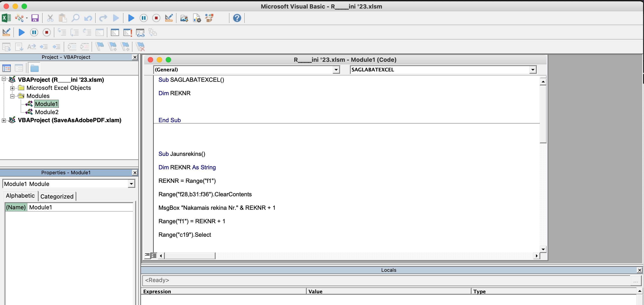Save the project with the Save icon
This screenshot has height=305, width=644.
click(35, 18)
